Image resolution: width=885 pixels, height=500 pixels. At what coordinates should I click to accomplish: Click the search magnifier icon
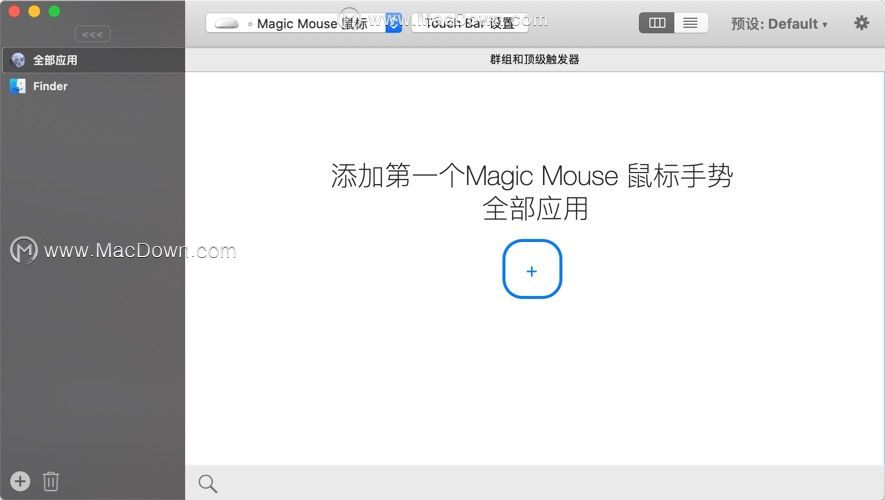[208, 484]
